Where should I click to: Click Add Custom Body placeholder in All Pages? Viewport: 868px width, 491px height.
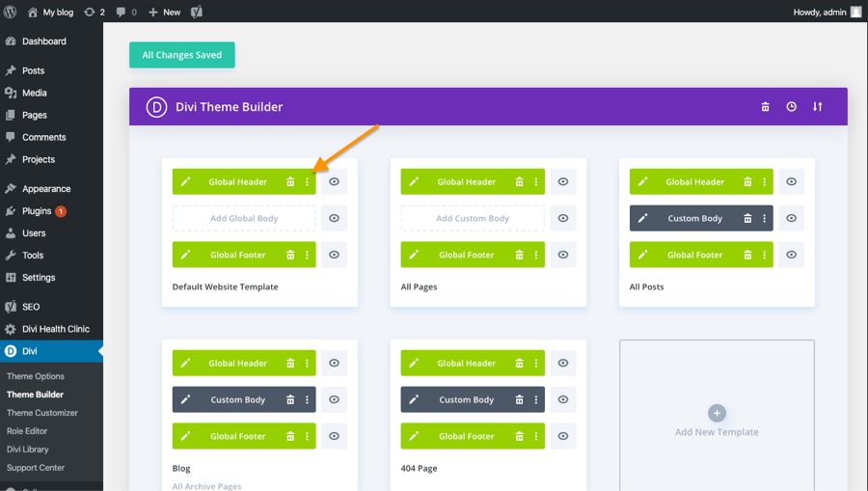473,218
